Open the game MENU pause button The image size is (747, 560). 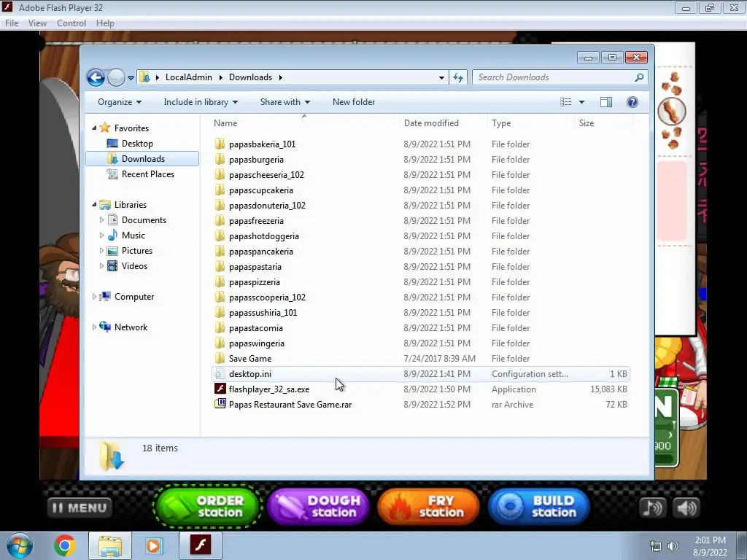[x=80, y=507]
